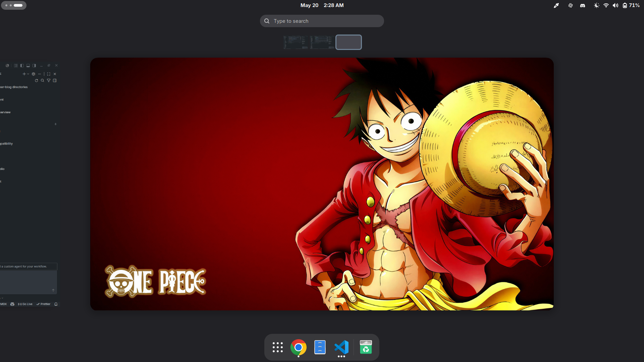
Task: Open the Wi-Fi status icon
Action: 606,5
